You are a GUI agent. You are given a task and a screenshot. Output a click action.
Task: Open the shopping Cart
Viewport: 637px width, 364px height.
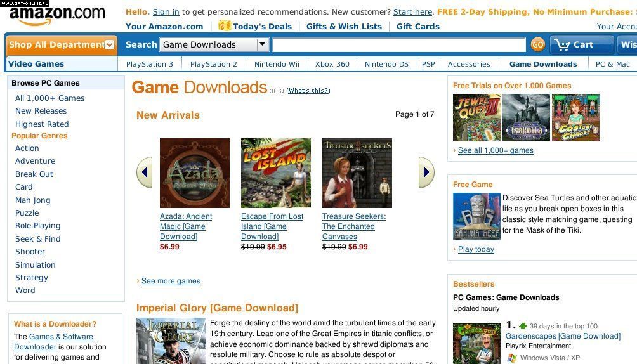pos(582,44)
